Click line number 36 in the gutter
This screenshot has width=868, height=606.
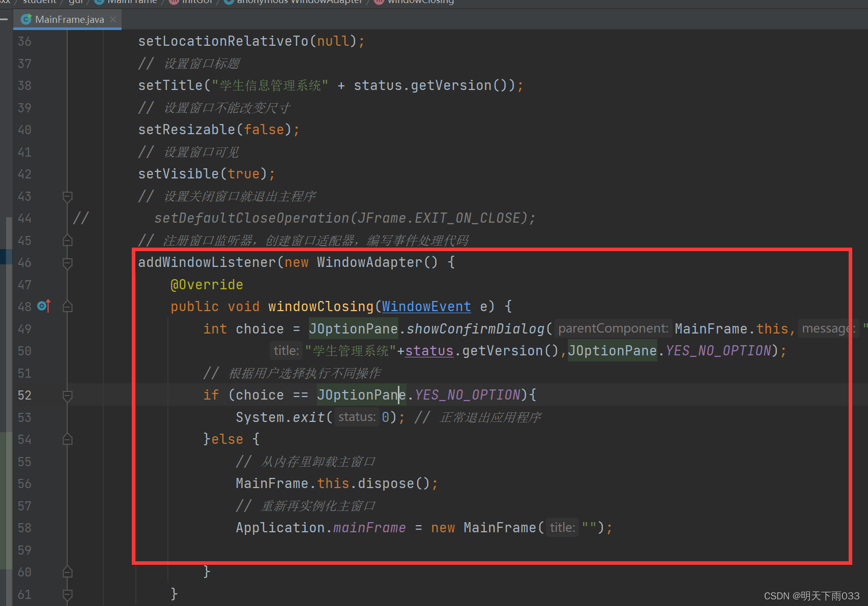tap(24, 41)
